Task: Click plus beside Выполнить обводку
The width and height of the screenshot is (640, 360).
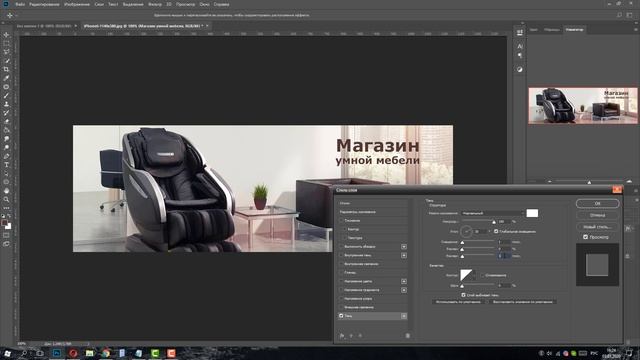Action: (404, 247)
